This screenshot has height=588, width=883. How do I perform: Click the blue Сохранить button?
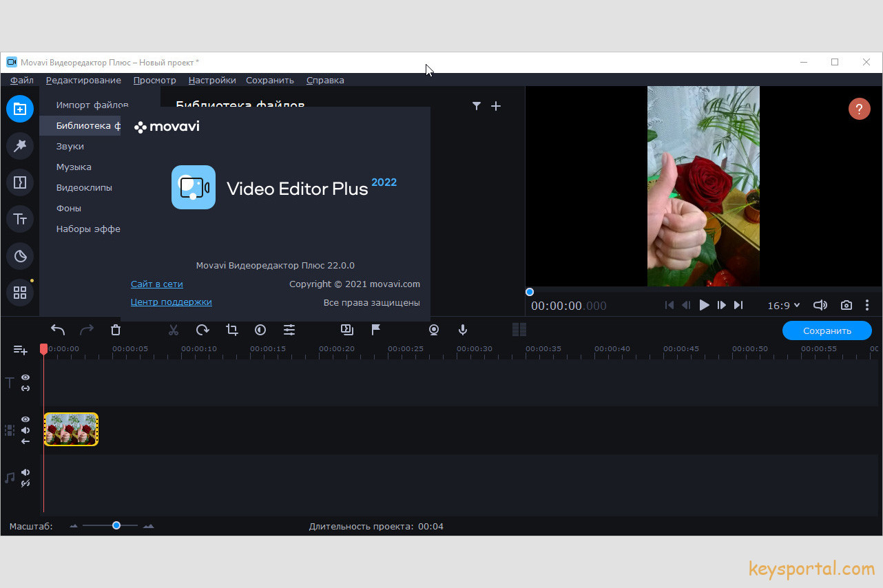[827, 331]
